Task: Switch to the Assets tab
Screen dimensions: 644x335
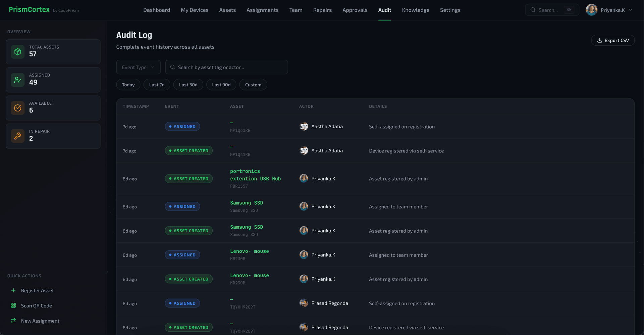Action: [x=227, y=10]
